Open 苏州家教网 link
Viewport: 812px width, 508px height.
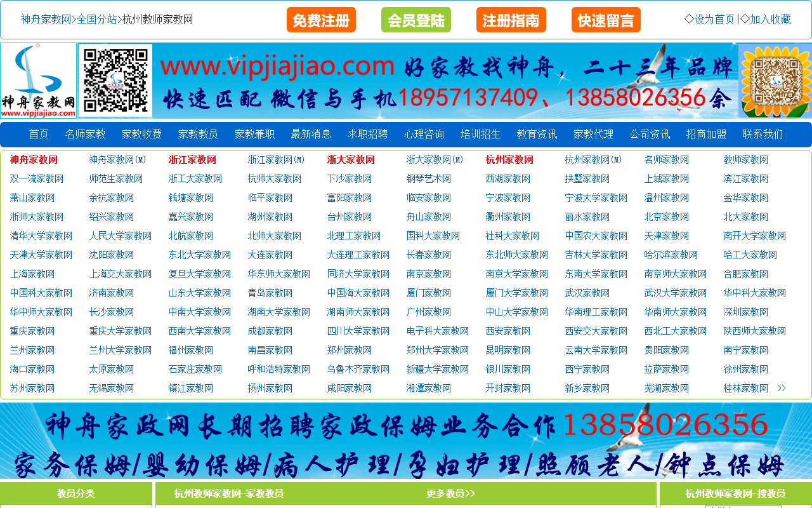tap(32, 388)
